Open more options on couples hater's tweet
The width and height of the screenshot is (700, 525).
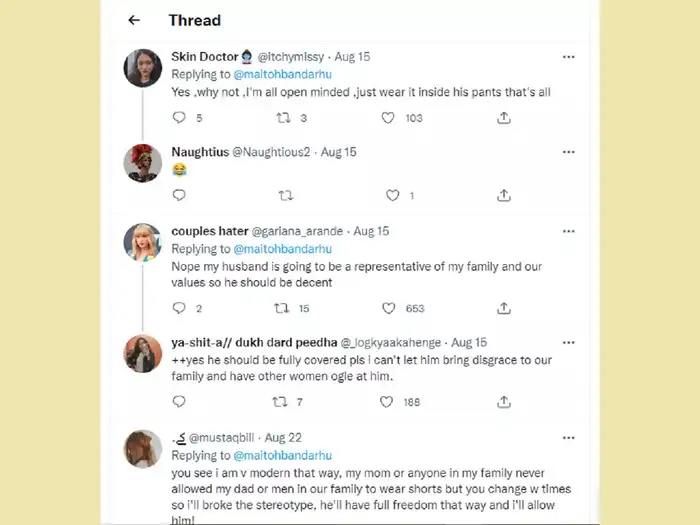(568, 231)
